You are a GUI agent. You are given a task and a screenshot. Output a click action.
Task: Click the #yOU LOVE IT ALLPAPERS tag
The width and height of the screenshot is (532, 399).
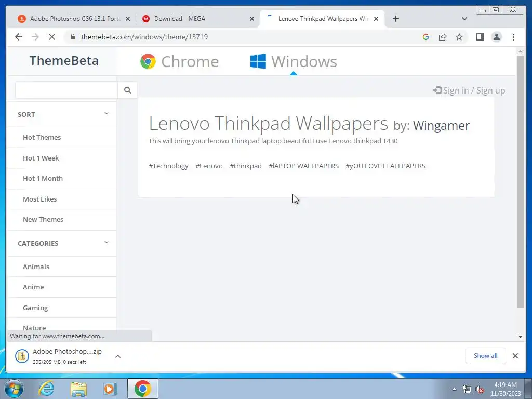click(x=385, y=166)
